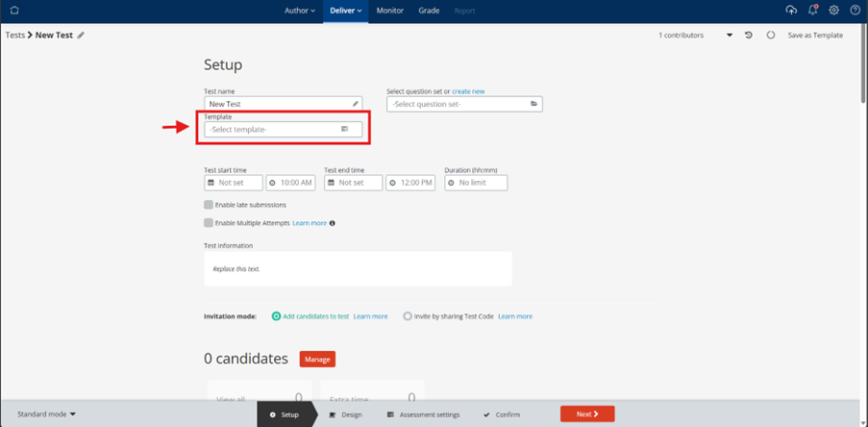Enable late submissions checkbox
Screen dimensions: 868x427
209,204
